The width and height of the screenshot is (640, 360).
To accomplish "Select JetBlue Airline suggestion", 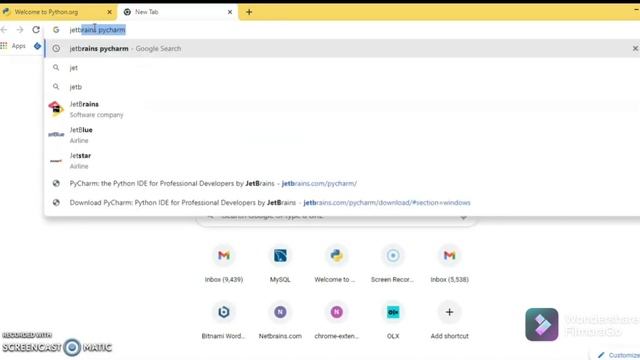I will point(343,135).
